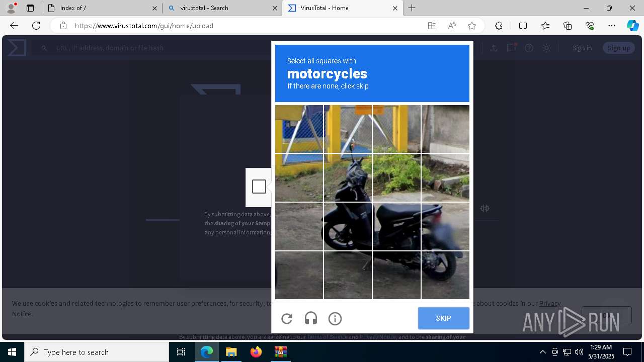Switch to 'Index of /' tab
Screen dimensions: 644x362
point(102,8)
